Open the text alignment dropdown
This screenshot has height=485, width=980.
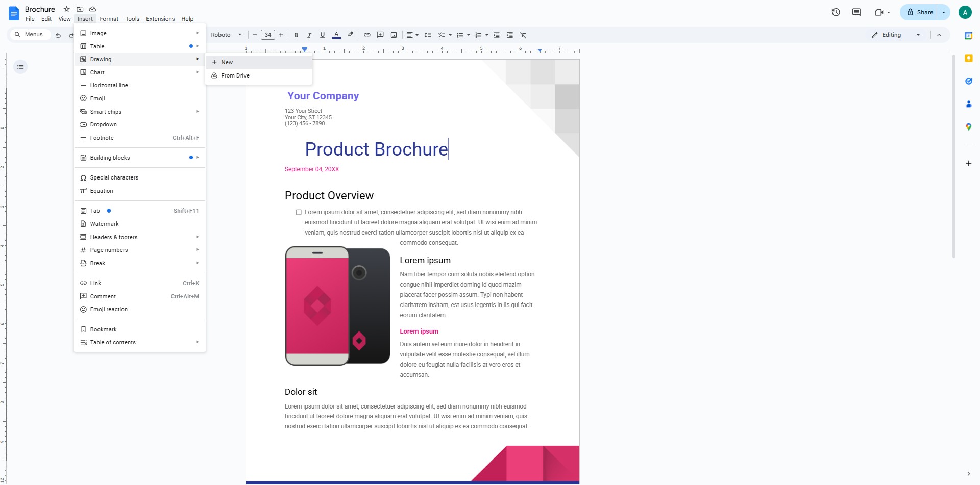pyautogui.click(x=412, y=35)
